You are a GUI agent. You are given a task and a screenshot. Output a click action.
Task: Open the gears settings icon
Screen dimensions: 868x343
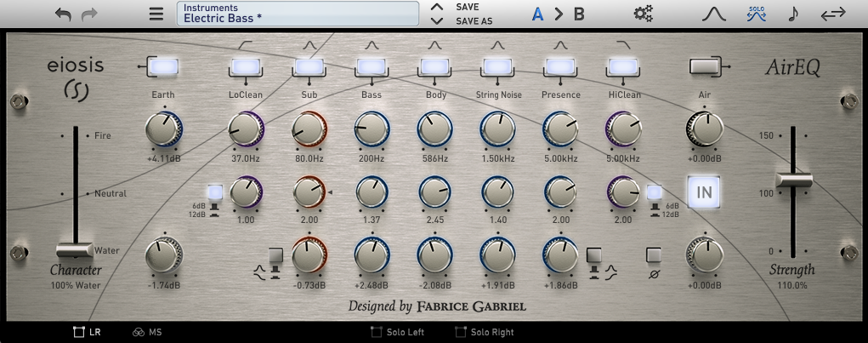[x=644, y=14]
